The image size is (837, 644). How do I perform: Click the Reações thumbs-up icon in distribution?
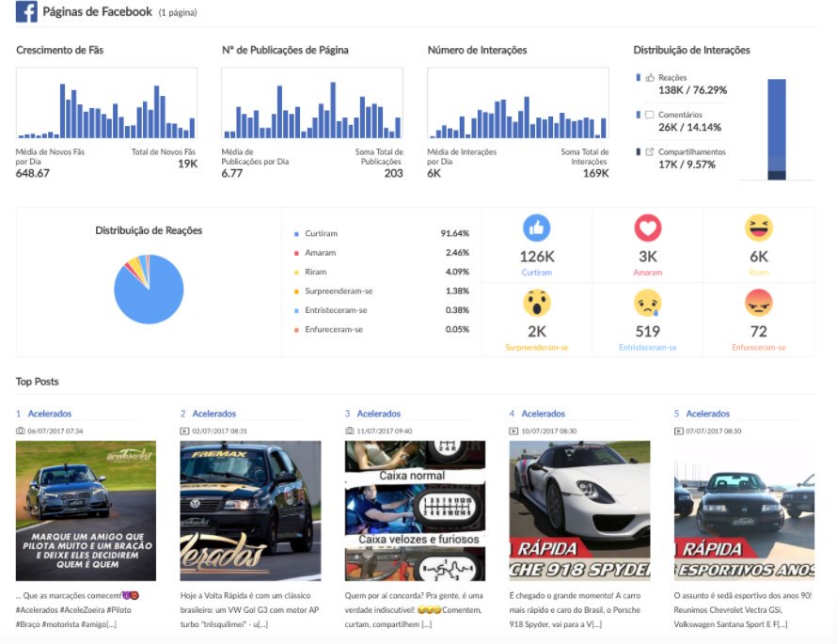[x=650, y=77]
